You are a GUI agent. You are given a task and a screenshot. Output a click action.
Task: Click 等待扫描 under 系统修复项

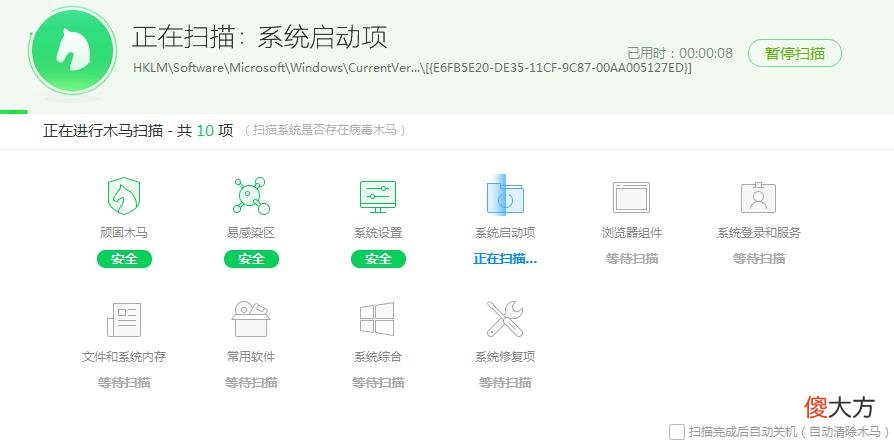click(x=505, y=382)
